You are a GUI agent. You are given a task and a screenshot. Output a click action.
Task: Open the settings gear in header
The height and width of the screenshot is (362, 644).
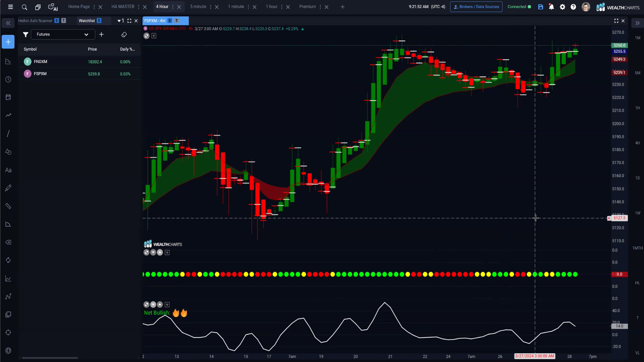click(562, 7)
